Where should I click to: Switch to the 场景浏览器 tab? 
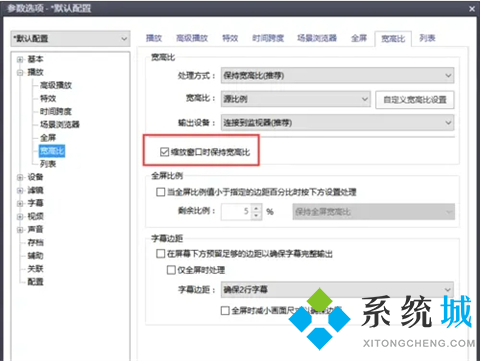[317, 38]
